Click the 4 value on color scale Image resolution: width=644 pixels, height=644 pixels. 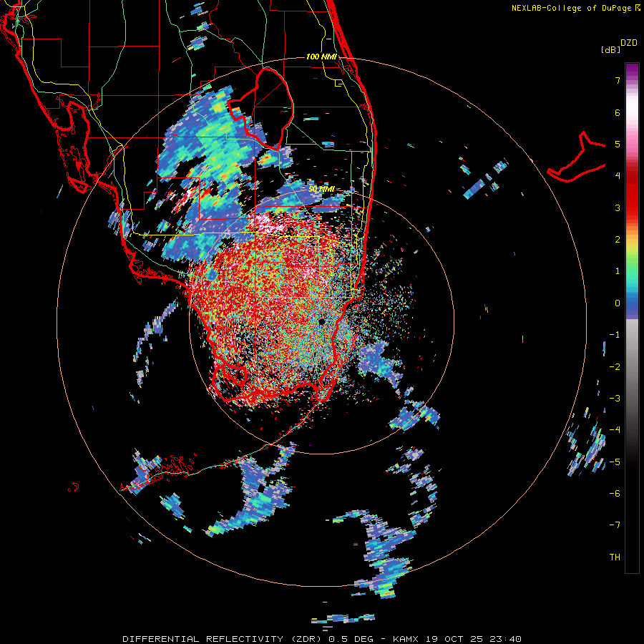click(x=618, y=176)
